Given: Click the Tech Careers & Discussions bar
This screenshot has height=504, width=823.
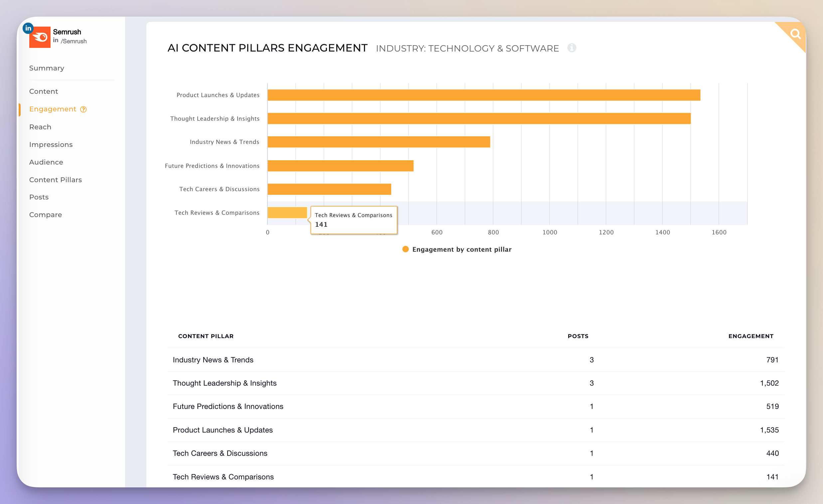Looking at the screenshot, I should (x=329, y=189).
